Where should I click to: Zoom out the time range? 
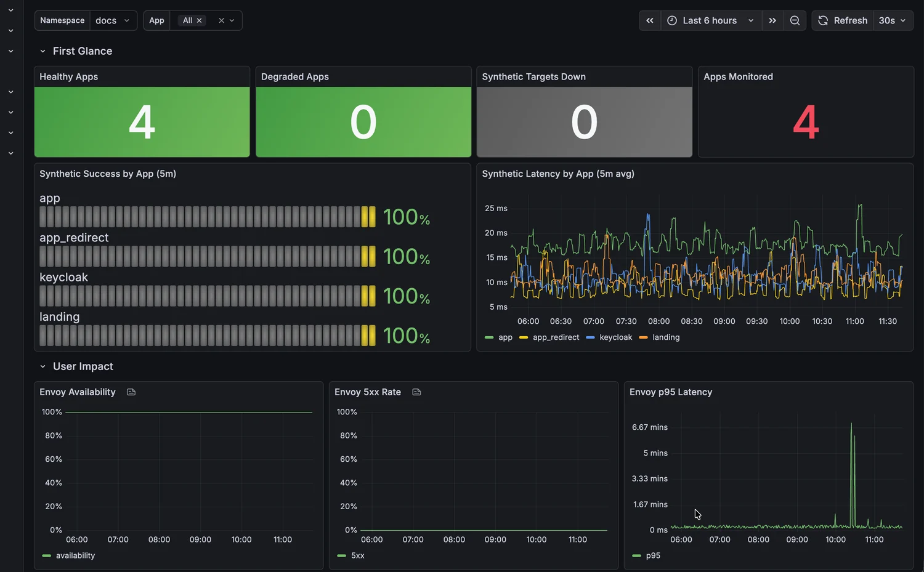click(x=795, y=20)
